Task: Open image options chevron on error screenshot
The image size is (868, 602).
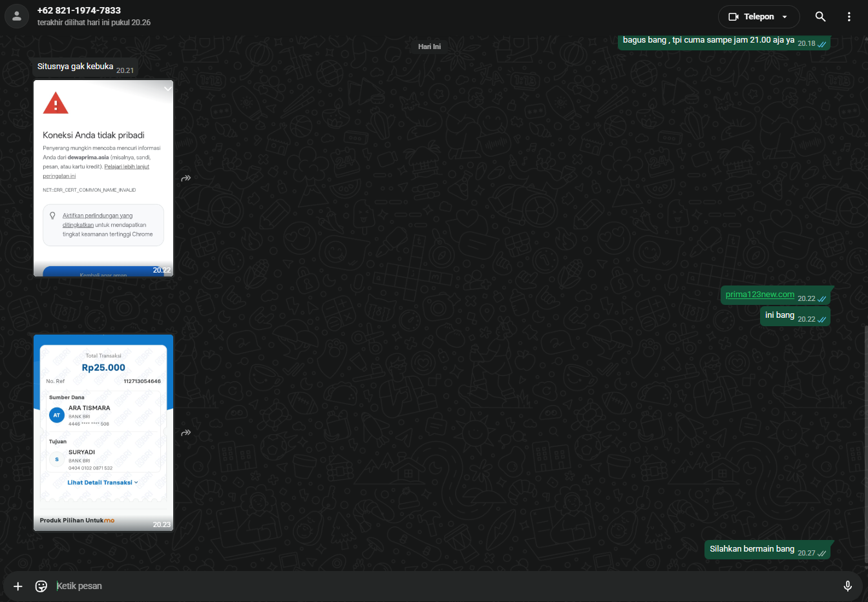Action: point(167,88)
